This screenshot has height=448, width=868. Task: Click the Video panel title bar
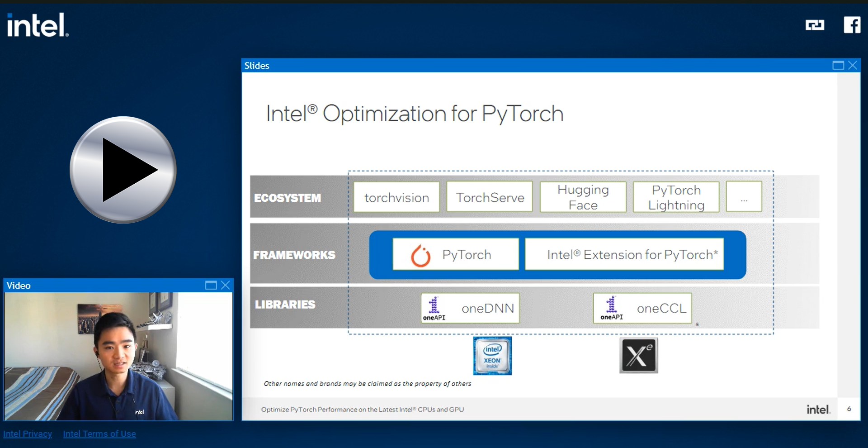90,285
